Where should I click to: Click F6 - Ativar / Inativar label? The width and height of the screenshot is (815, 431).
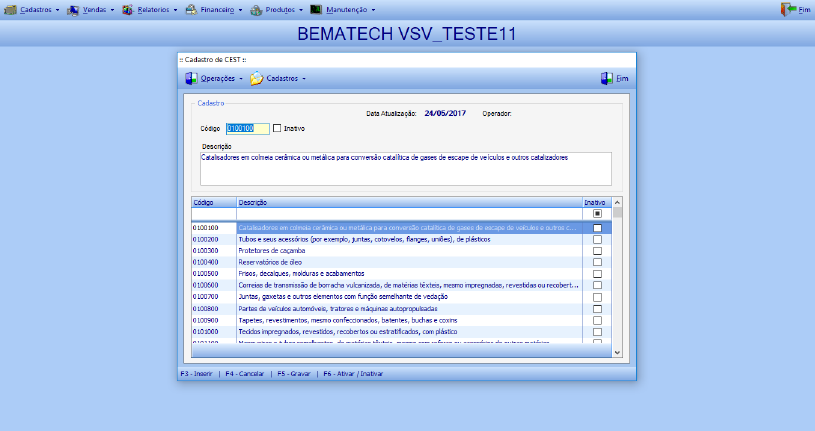[x=353, y=374]
